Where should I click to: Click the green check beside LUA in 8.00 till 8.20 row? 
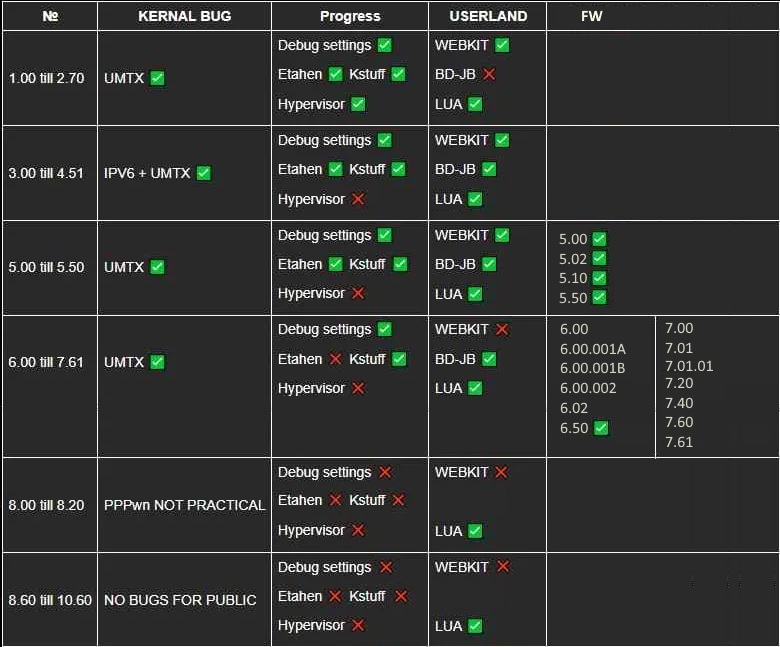click(x=475, y=531)
